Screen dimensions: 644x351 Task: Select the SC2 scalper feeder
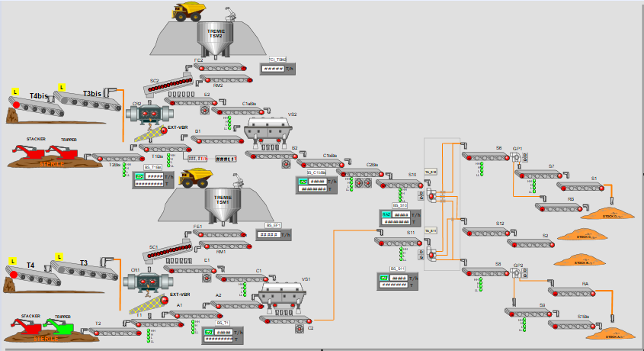coord(168,85)
